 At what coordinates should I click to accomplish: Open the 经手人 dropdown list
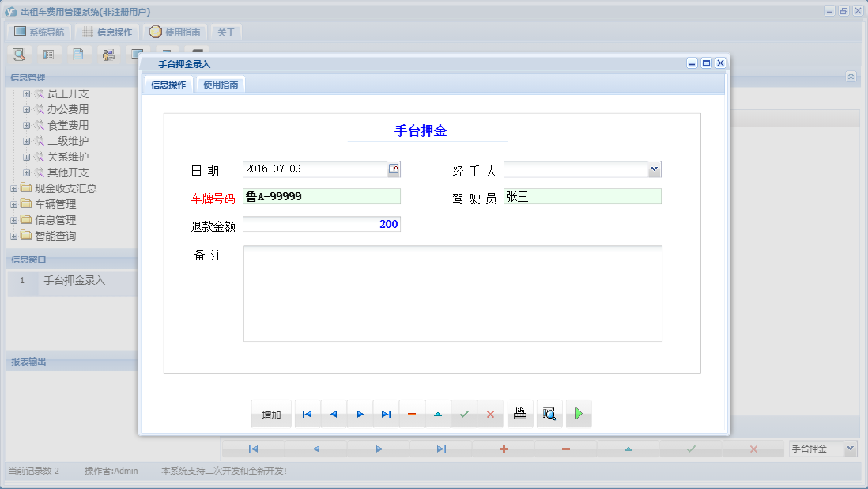point(654,169)
